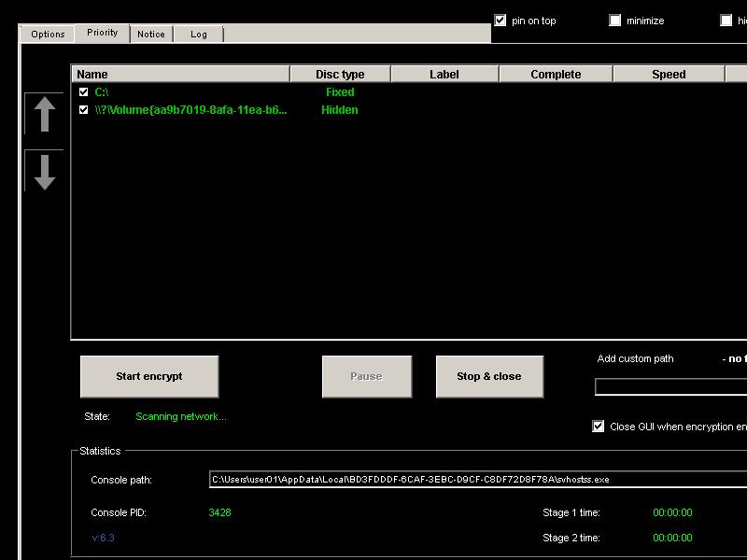Image resolution: width=747 pixels, height=560 pixels.
Task: Move selected drive down in priority
Action: (44, 172)
